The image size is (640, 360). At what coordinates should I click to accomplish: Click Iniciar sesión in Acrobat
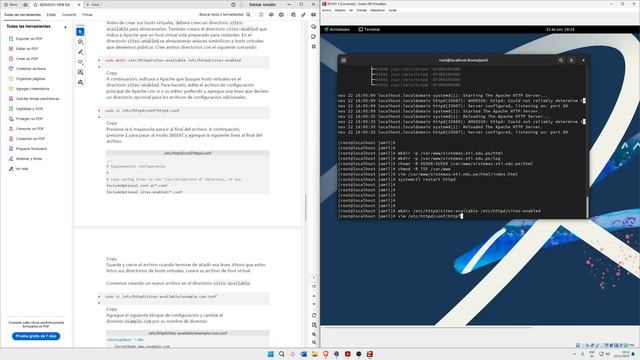(x=262, y=4)
